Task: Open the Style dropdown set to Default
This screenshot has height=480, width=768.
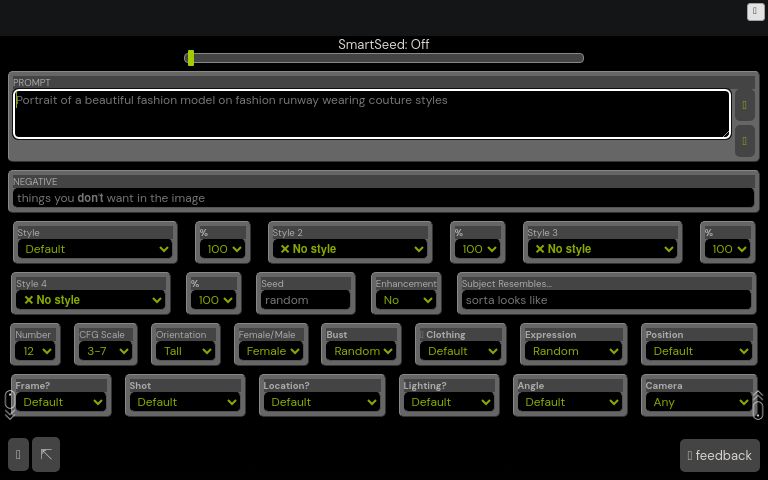Action: 95,249
